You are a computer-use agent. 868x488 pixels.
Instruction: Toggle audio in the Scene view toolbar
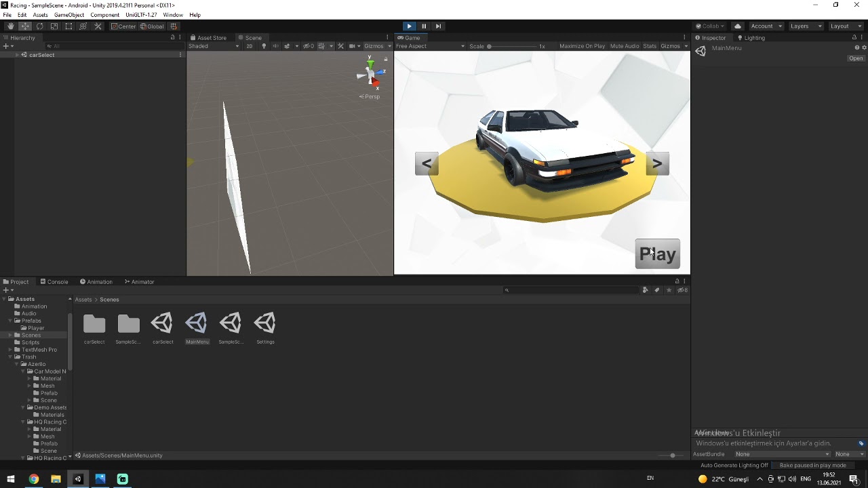(275, 46)
